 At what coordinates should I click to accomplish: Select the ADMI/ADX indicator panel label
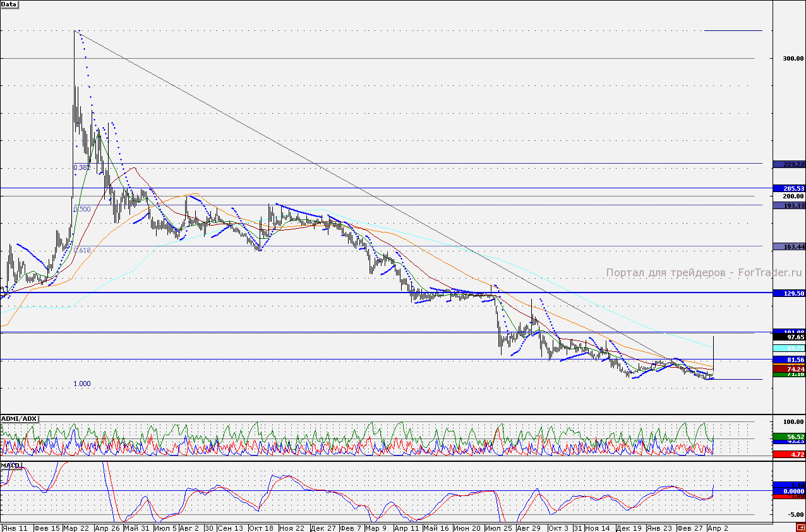pyautogui.click(x=19, y=419)
